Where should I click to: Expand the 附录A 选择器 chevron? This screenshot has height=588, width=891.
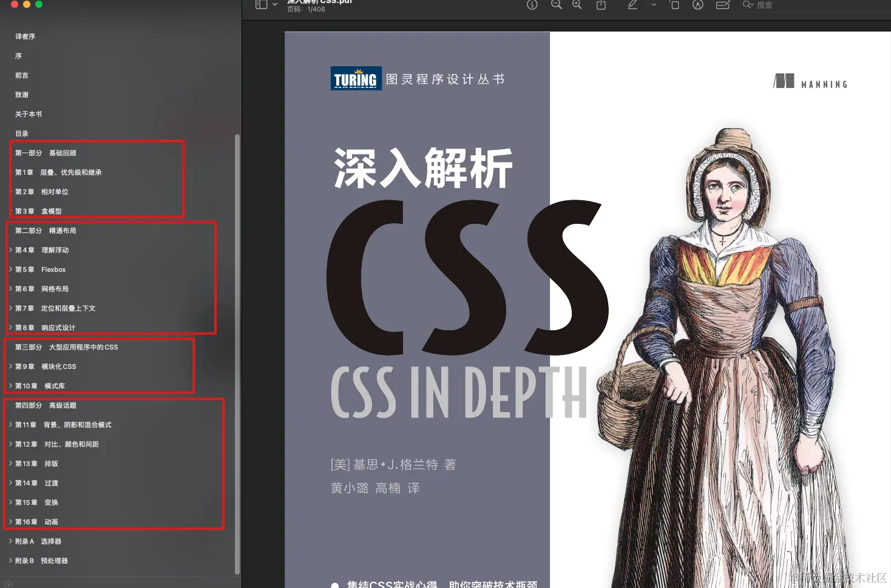point(10,541)
